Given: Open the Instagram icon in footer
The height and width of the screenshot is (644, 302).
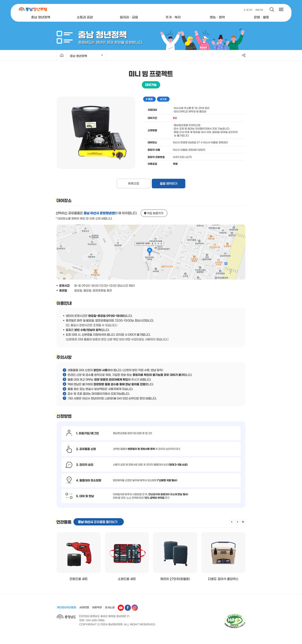Looking at the screenshot, I should (x=135, y=608).
